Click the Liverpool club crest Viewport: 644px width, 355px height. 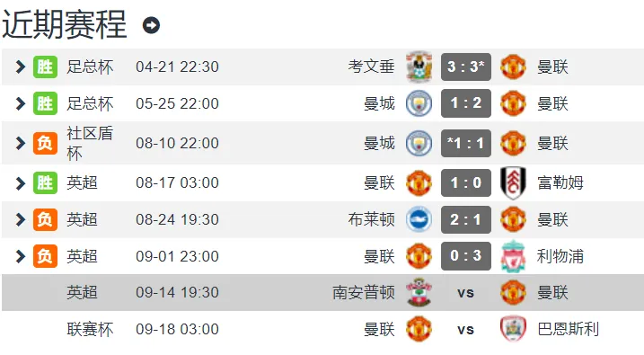pyautogui.click(x=513, y=256)
